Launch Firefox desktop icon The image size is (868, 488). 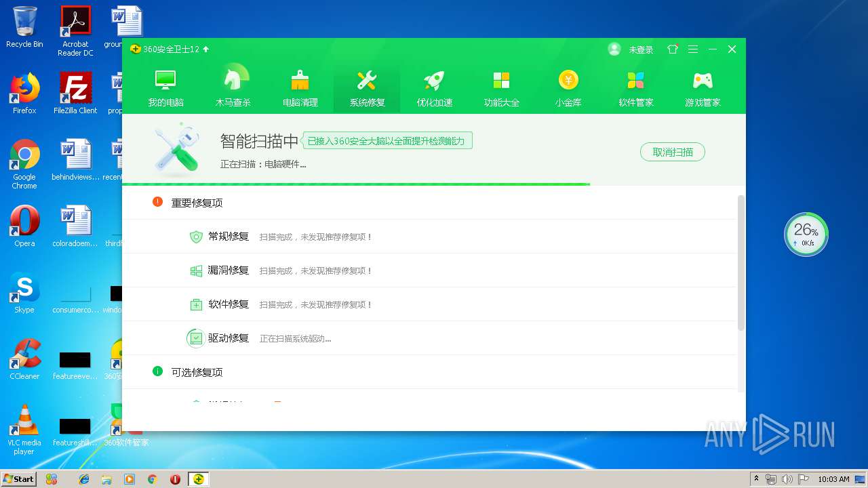[24, 94]
